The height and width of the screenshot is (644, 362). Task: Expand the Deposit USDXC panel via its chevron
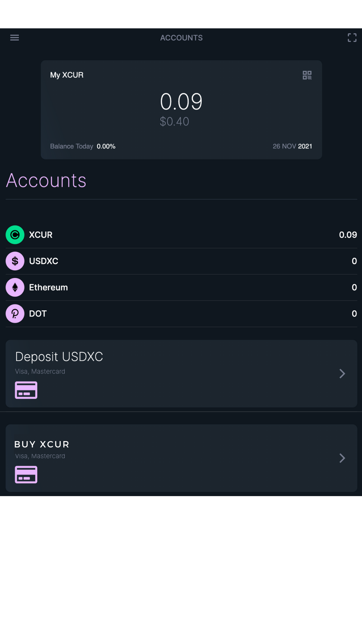[342, 373]
